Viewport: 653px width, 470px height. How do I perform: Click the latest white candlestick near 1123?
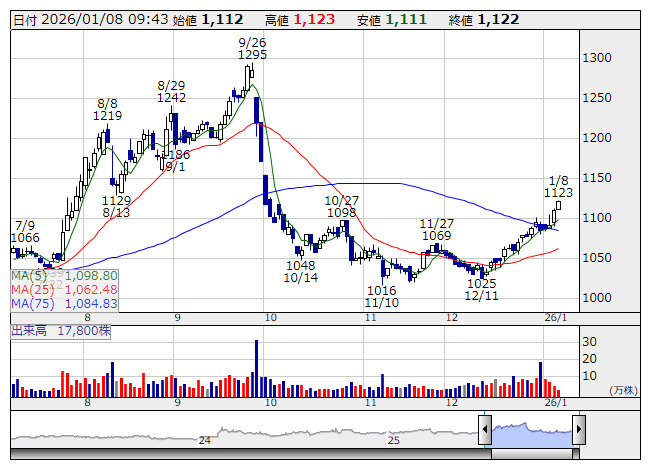pos(558,205)
